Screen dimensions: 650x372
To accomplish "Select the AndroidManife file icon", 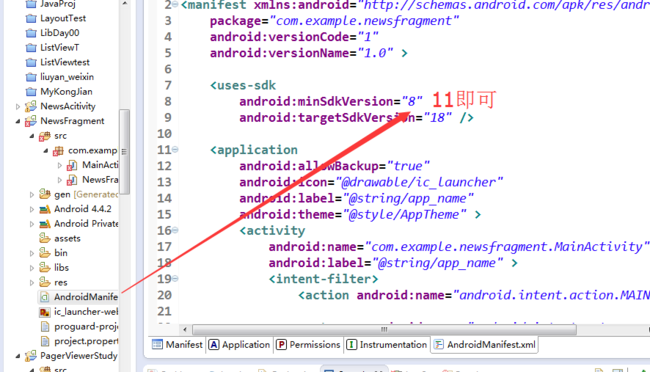I will click(45, 297).
